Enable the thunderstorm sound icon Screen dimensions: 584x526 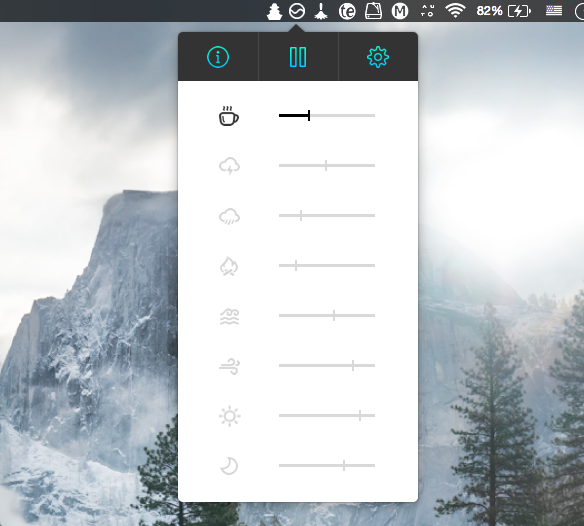coord(229,166)
